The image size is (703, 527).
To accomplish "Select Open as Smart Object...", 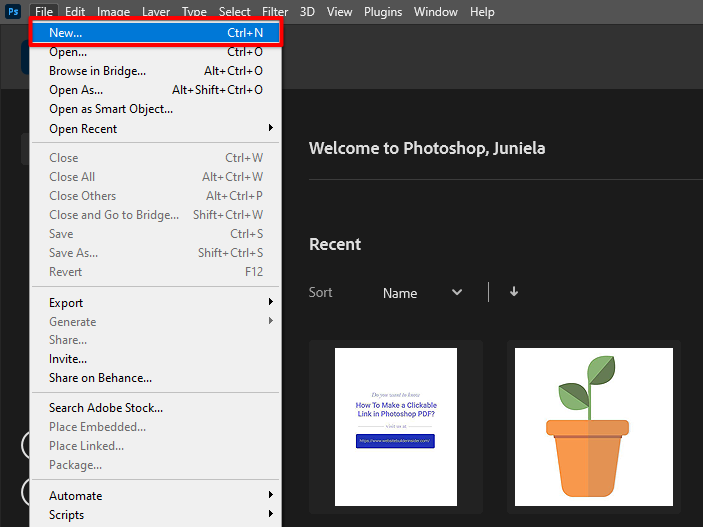I will click(111, 109).
